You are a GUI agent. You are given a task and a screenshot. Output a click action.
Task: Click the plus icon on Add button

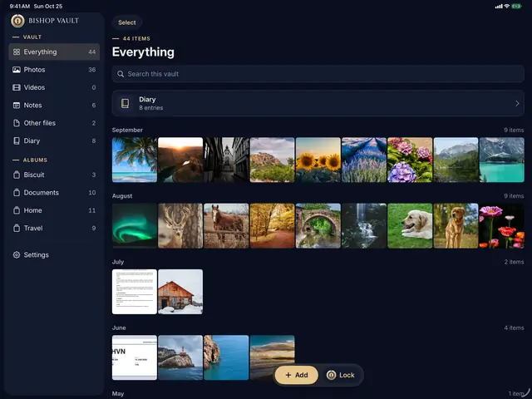[x=288, y=375]
